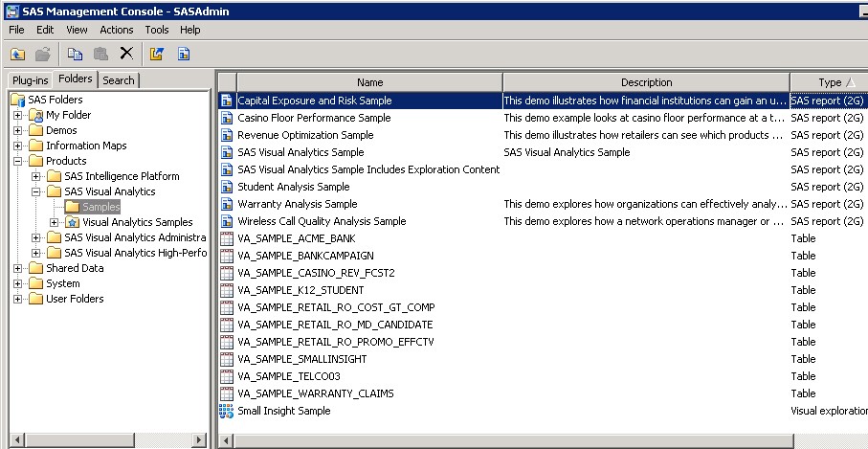Select SAS Visual Analytics Administra folder

(135, 237)
